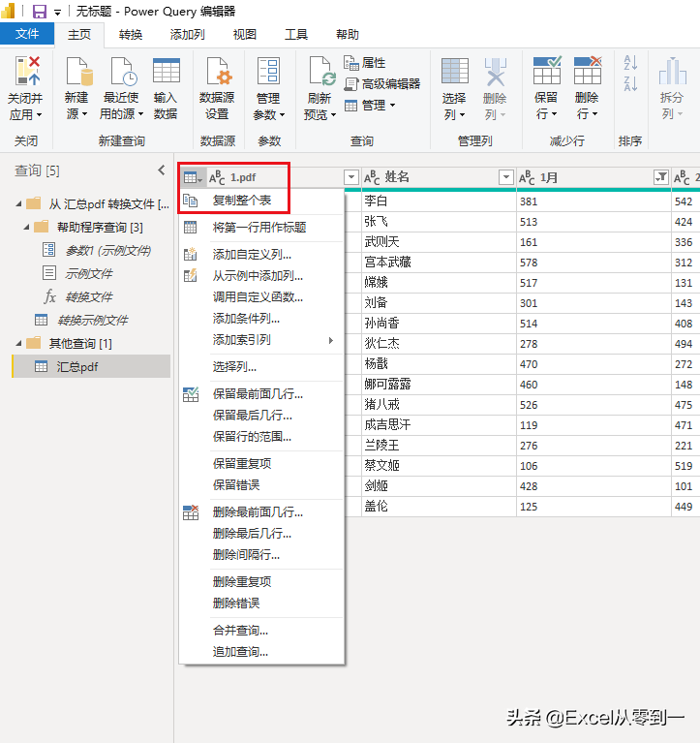700x743 pixels.
Task: Choose 保留重复项 menu item
Action: (261, 463)
